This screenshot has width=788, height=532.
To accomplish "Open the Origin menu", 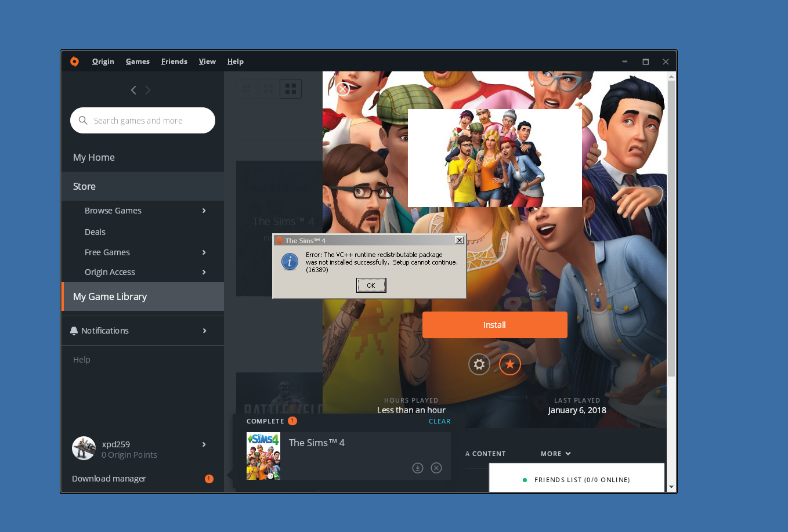I will [x=103, y=61].
